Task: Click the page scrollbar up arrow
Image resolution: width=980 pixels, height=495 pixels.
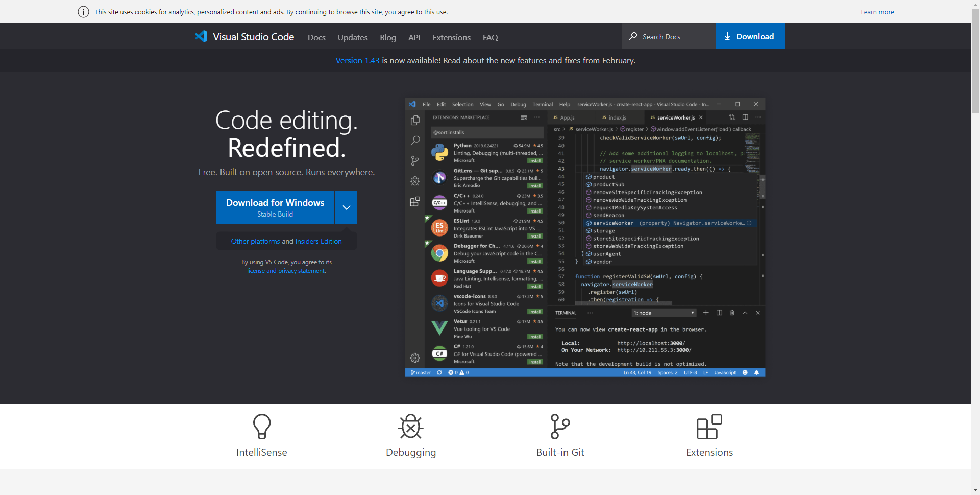Action: coord(975,4)
